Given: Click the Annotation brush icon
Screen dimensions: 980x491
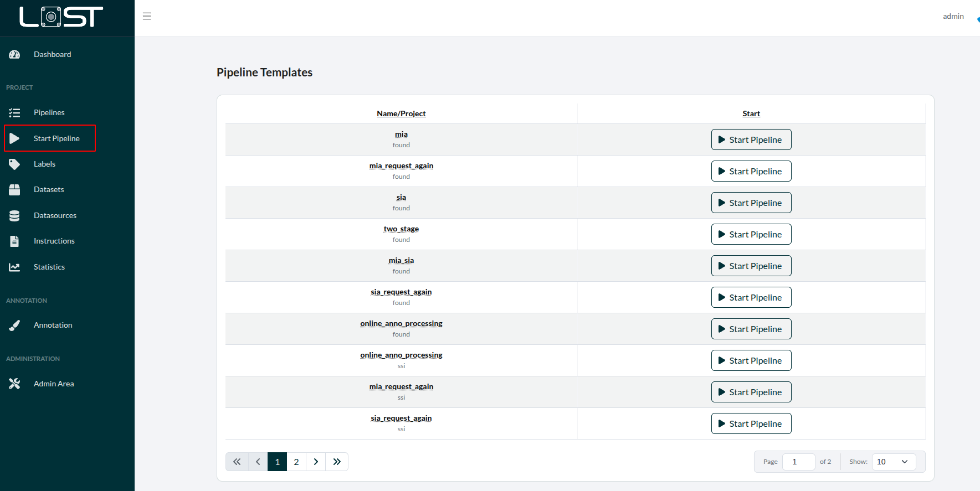Looking at the screenshot, I should [14, 325].
